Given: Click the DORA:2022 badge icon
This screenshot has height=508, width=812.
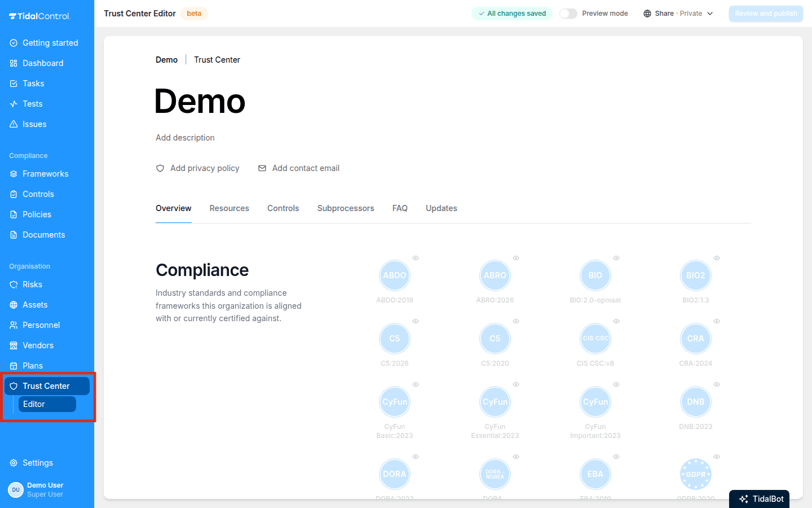Looking at the screenshot, I should [x=395, y=474].
